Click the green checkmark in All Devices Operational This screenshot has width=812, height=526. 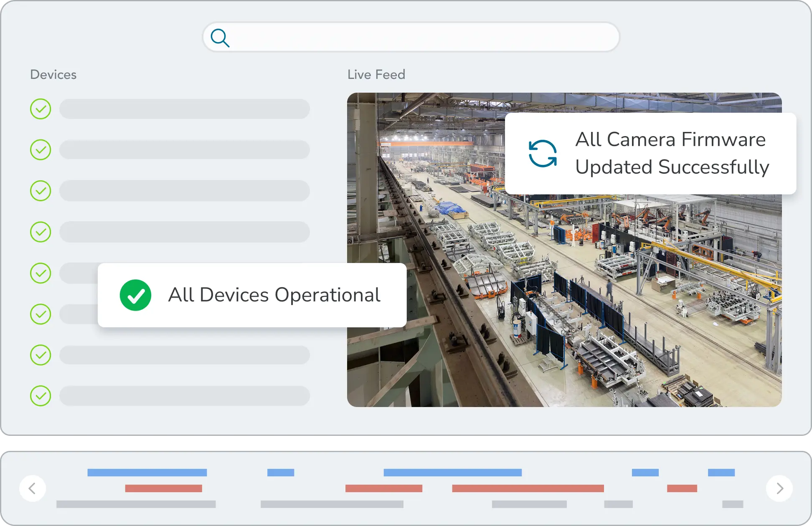tap(135, 295)
